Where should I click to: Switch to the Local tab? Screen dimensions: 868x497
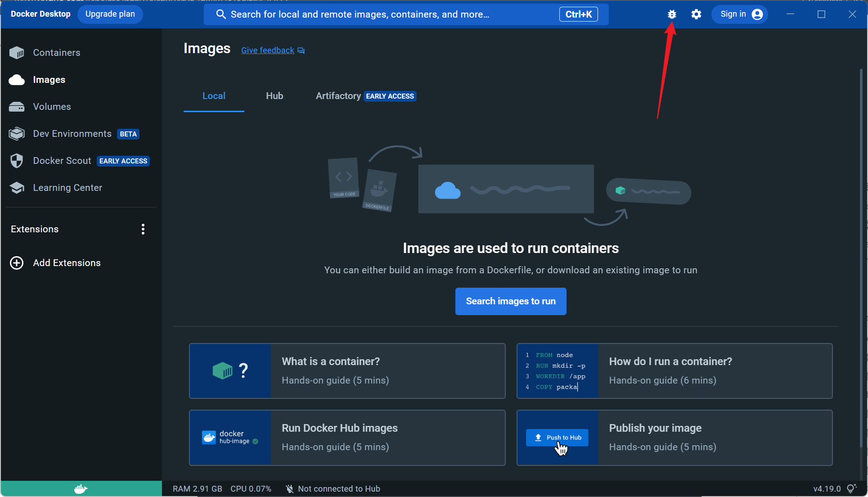click(x=214, y=96)
